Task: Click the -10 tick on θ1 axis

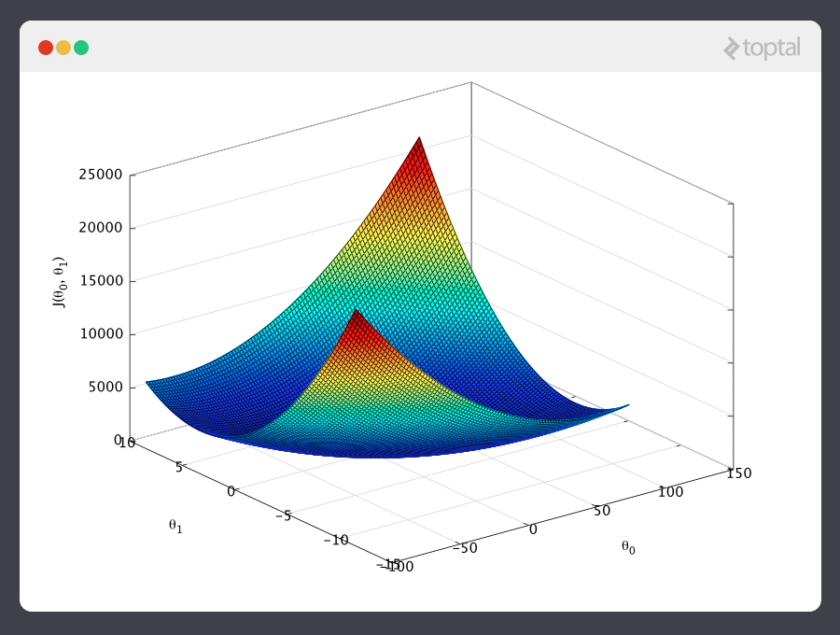Action: coord(336,540)
